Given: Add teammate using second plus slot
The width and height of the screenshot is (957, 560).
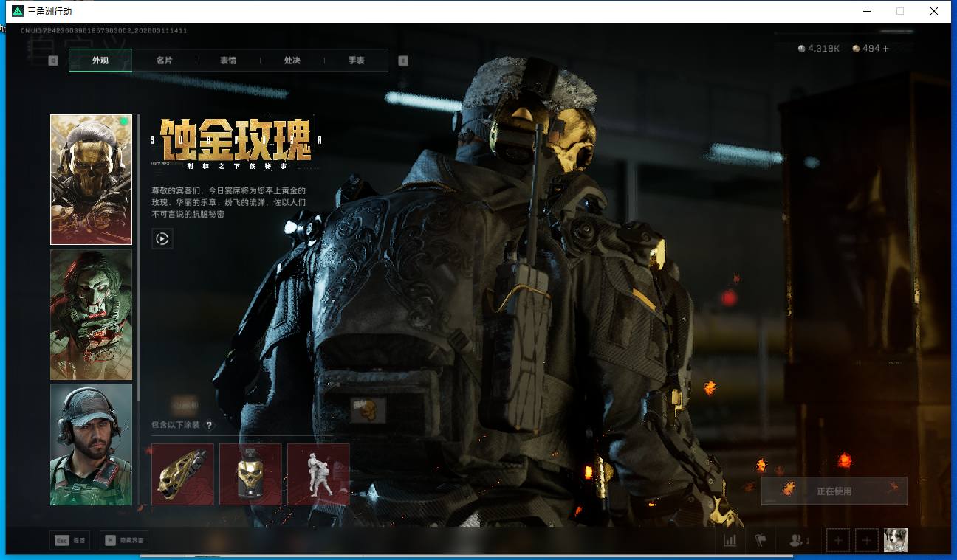Looking at the screenshot, I should (x=866, y=541).
